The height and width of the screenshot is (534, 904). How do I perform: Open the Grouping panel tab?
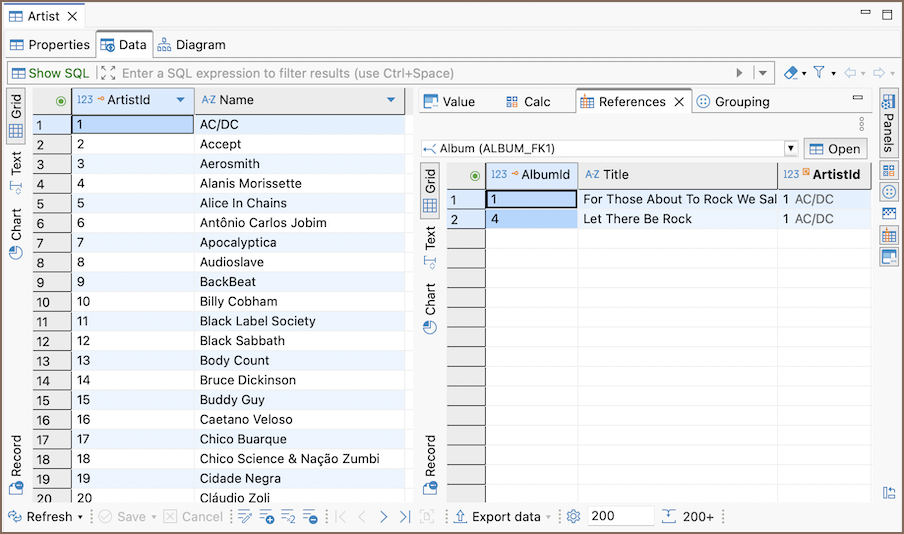click(x=733, y=102)
